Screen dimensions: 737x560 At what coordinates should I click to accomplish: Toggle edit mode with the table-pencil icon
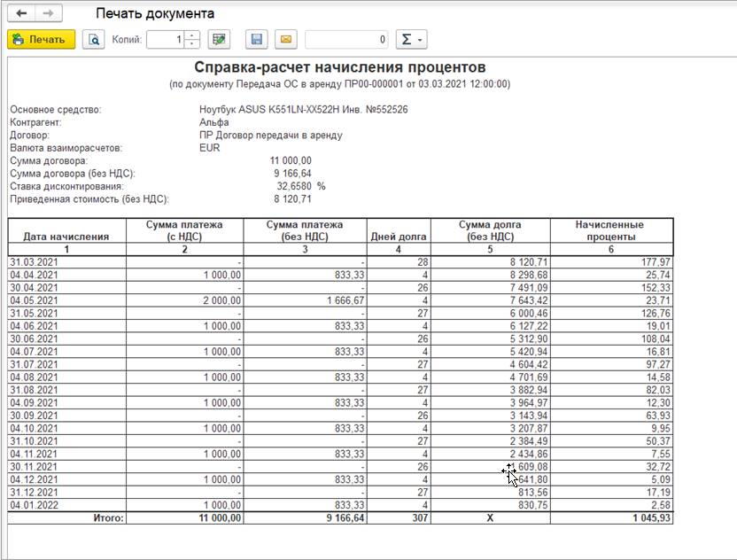(x=219, y=40)
